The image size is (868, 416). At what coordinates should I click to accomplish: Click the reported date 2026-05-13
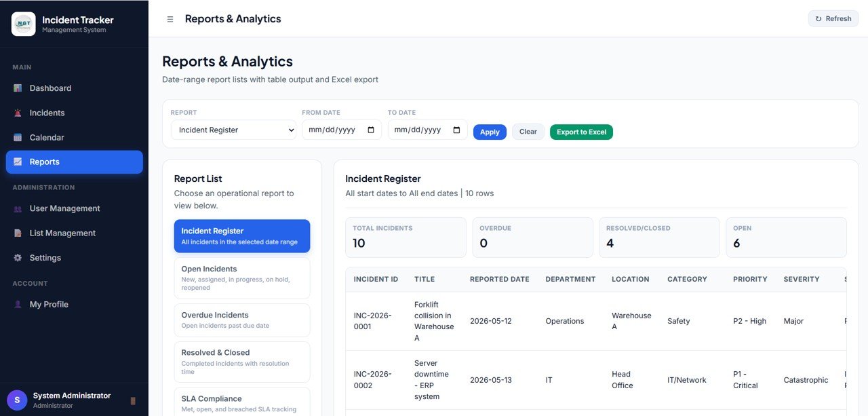[492, 380]
